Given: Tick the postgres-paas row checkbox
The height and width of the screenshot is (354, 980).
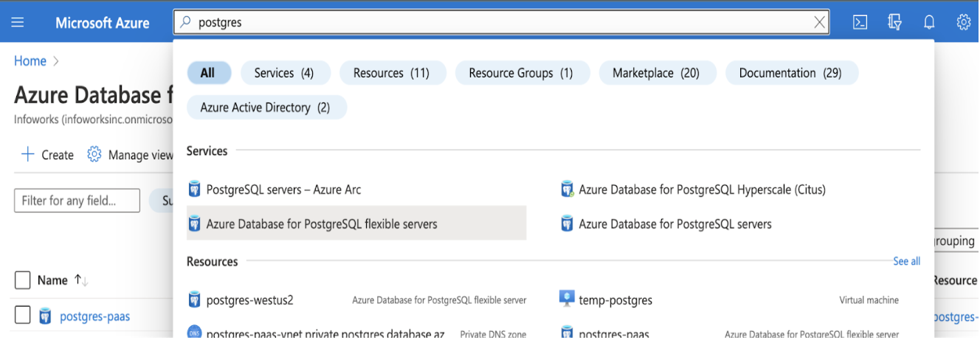Looking at the screenshot, I should (23, 316).
